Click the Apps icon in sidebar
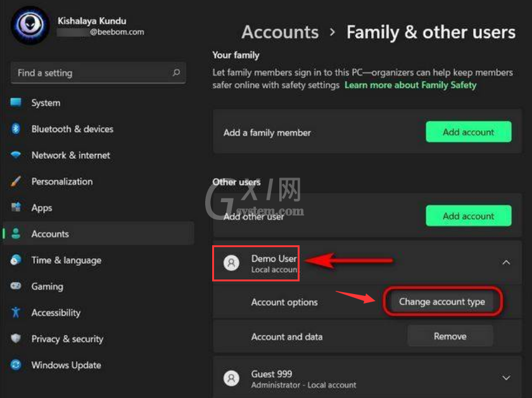 click(x=16, y=207)
